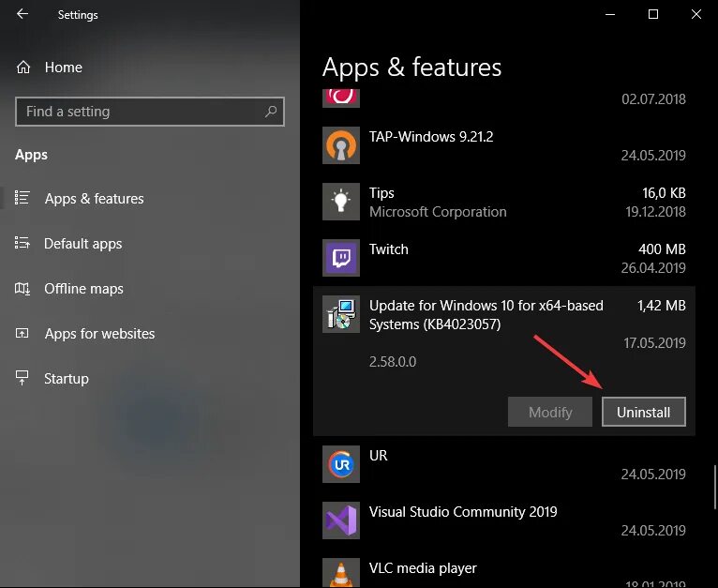
Task: Open the Home settings page
Action: click(64, 68)
